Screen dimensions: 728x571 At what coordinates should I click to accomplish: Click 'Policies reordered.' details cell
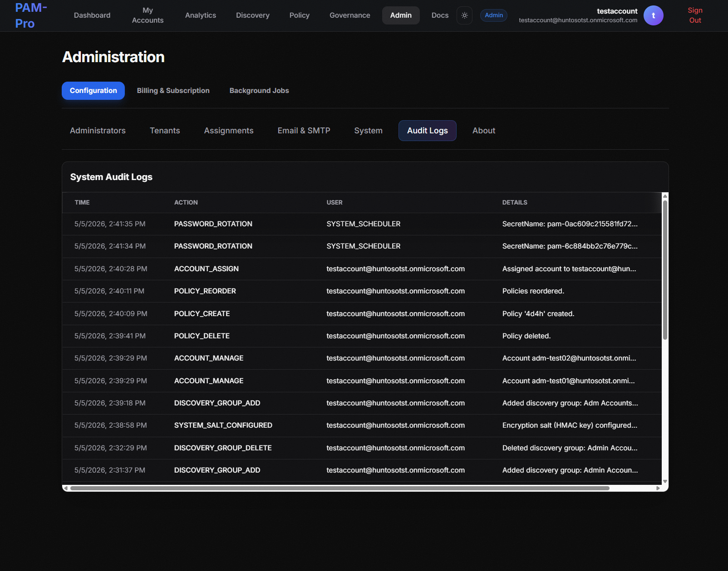point(533,291)
